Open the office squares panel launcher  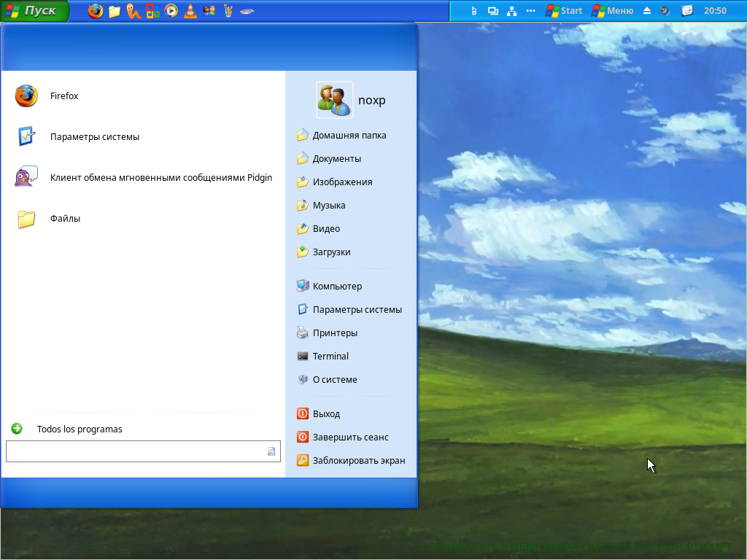pyautogui.click(x=152, y=11)
